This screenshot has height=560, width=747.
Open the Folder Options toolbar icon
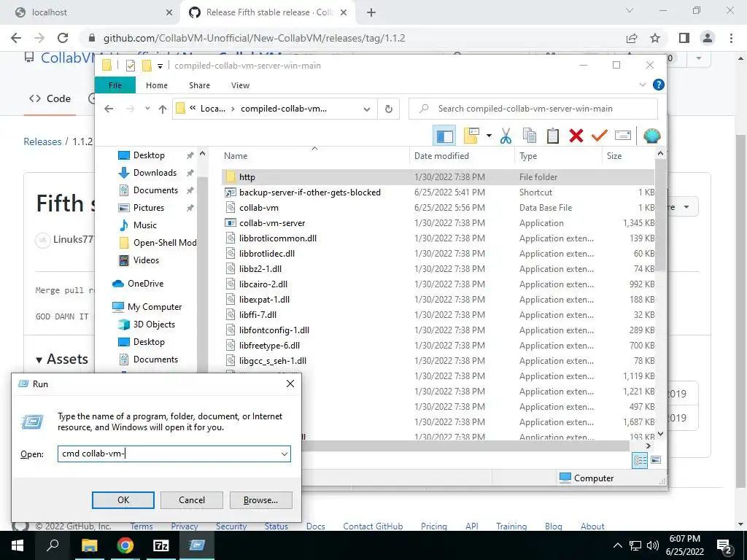pos(471,136)
